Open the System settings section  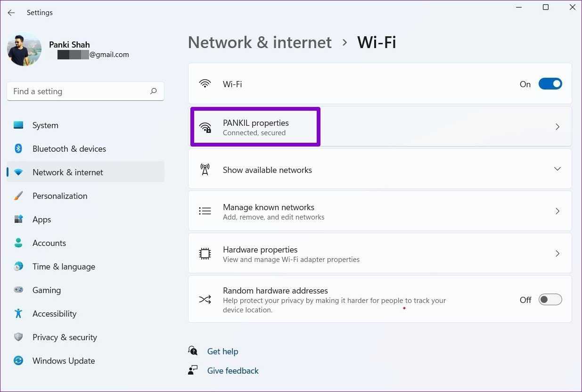(45, 125)
